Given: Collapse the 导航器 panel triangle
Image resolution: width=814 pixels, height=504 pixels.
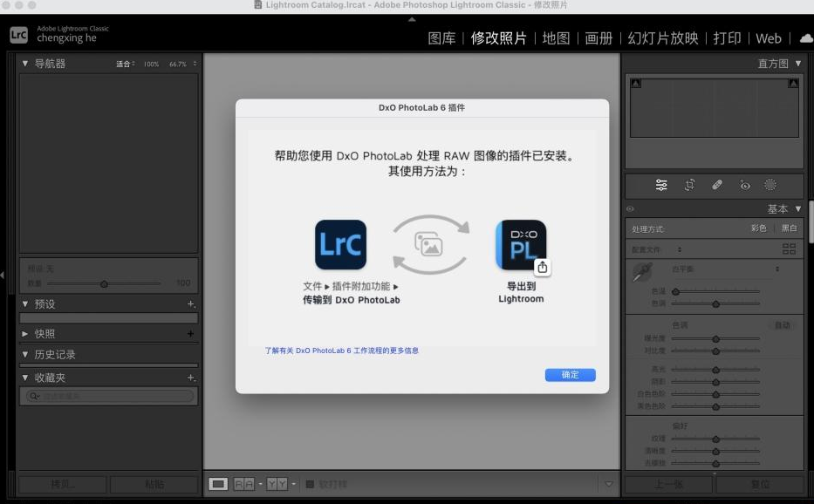Looking at the screenshot, I should [x=25, y=64].
